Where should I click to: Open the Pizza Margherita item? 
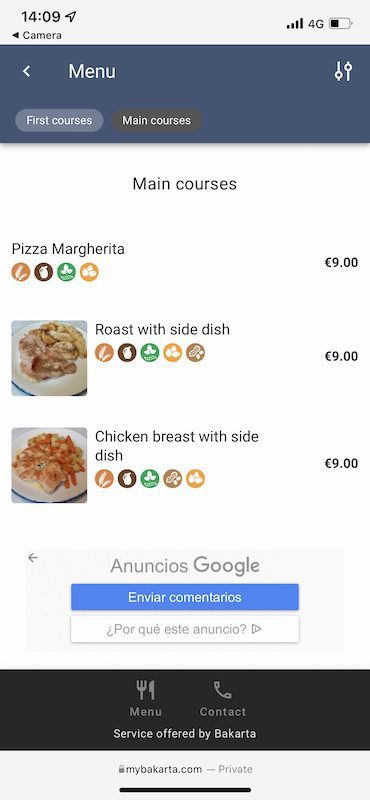(x=185, y=262)
